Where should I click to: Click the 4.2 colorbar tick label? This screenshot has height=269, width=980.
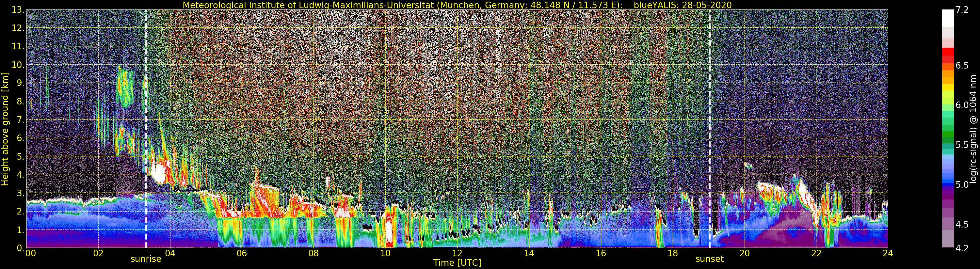[x=962, y=248]
